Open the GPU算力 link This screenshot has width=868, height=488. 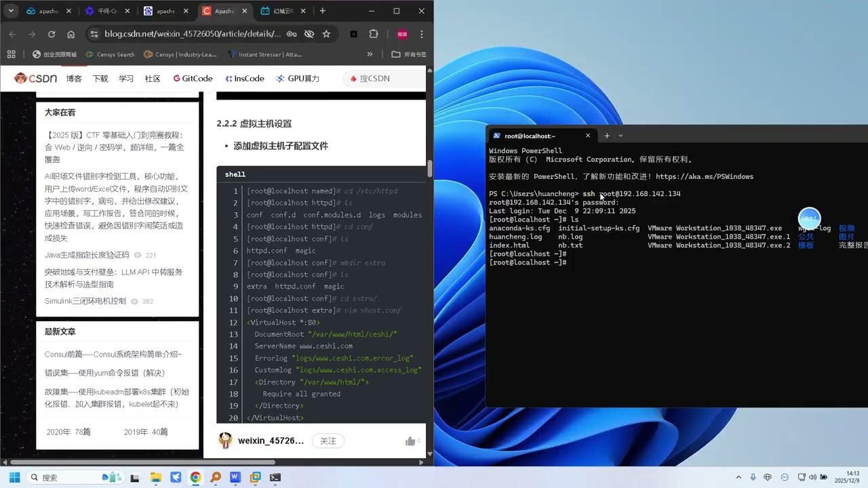point(298,79)
